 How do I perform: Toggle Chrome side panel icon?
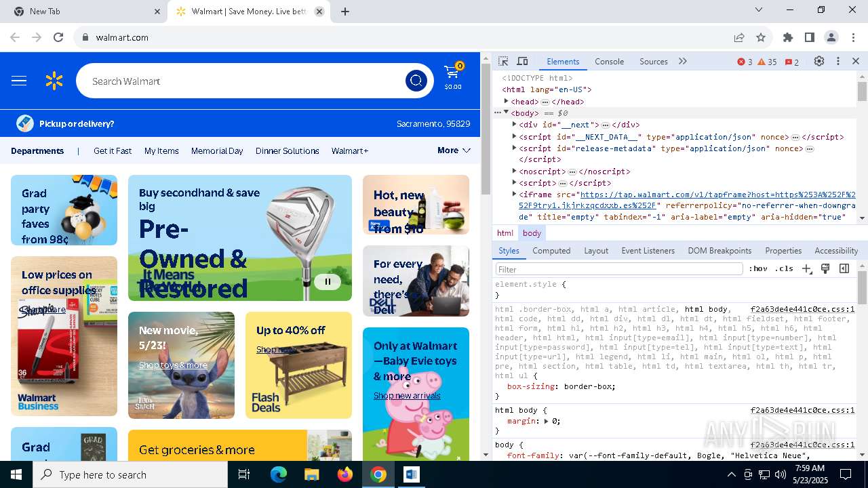(810, 37)
